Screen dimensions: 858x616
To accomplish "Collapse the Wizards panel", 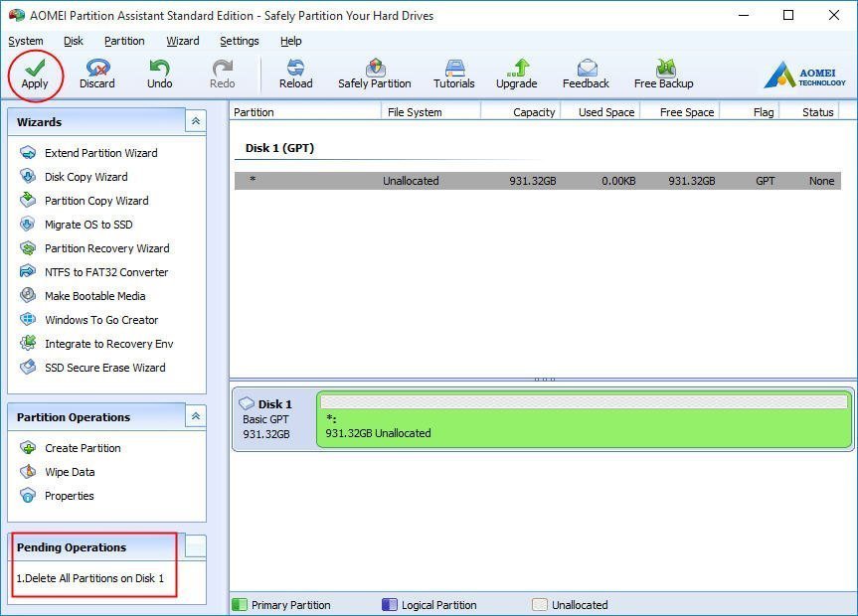I will 196,121.
